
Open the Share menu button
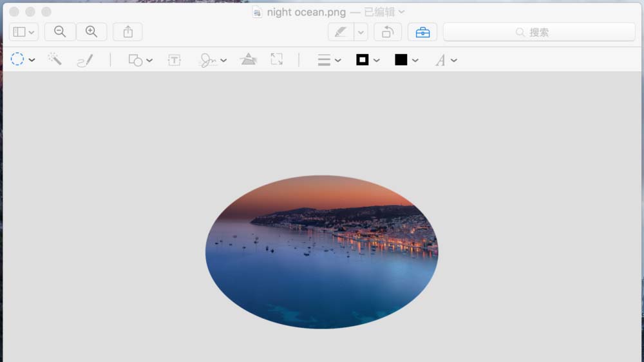click(x=128, y=32)
